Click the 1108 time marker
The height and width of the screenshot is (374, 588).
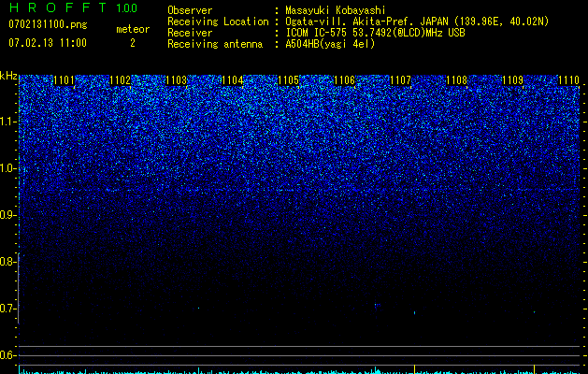(457, 80)
